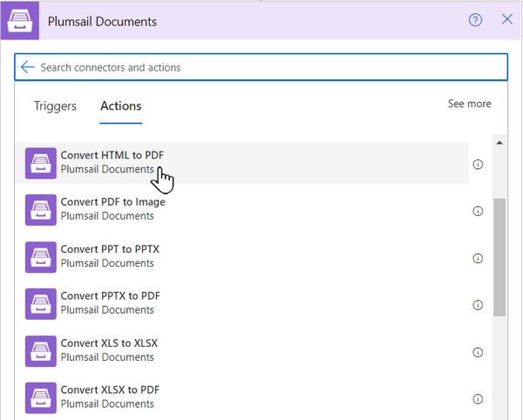Select the Actions tab
523x420 pixels.
tap(121, 106)
